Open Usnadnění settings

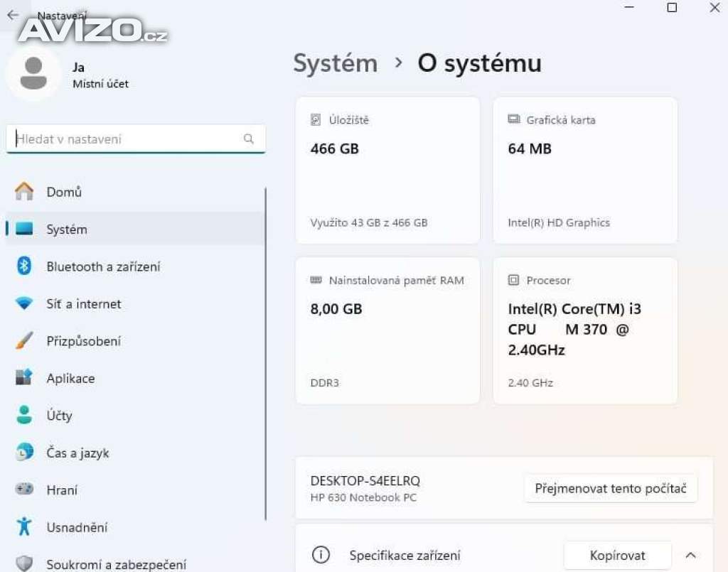coord(136,527)
